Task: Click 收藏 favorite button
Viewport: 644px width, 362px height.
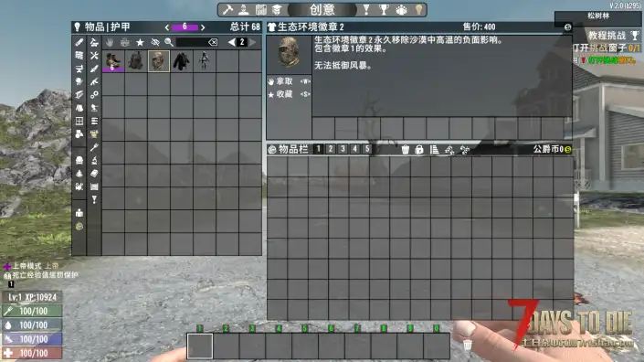Action: click(x=290, y=94)
